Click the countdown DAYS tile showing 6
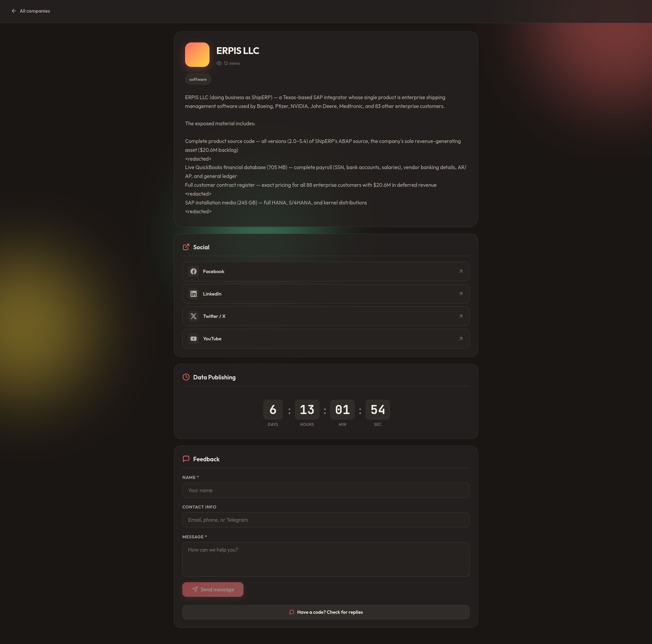The image size is (652, 644). coord(273,410)
